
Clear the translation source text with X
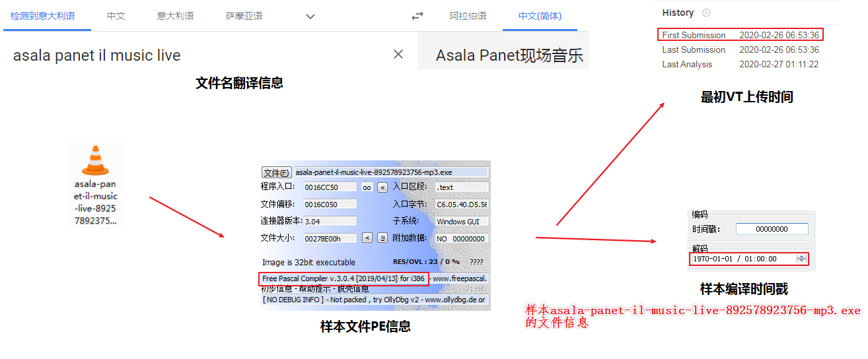[x=398, y=55]
